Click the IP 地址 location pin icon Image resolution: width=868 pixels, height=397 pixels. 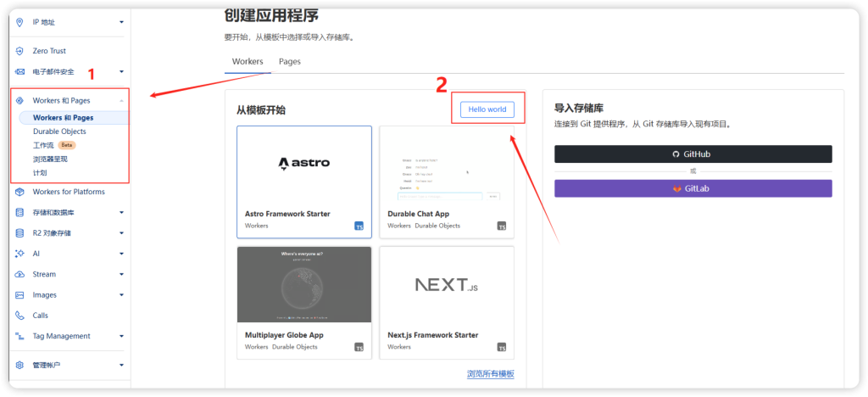click(x=20, y=22)
